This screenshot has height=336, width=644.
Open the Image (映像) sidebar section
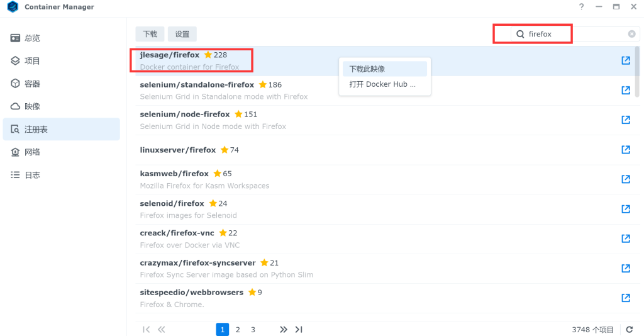[x=61, y=106]
